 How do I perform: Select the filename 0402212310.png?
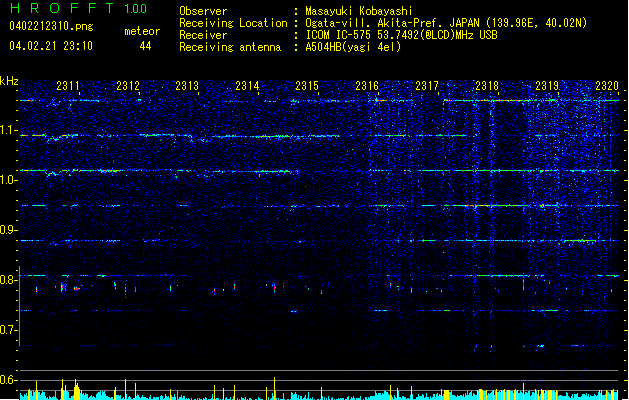[51, 26]
